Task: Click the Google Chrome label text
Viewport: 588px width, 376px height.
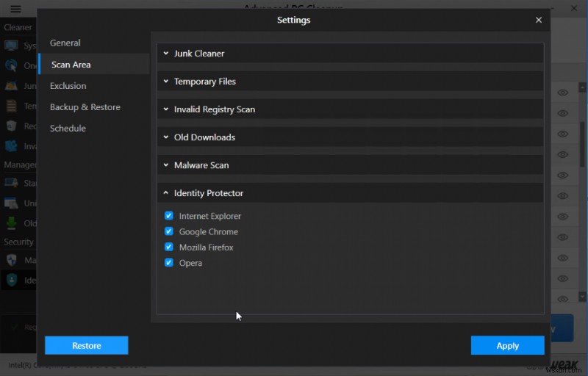Action: pos(209,232)
